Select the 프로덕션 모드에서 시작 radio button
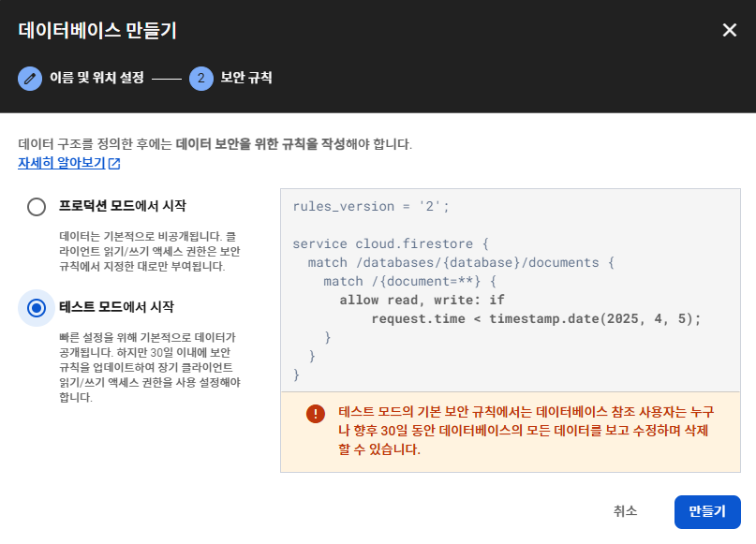This screenshot has width=756, height=544. click(37, 207)
